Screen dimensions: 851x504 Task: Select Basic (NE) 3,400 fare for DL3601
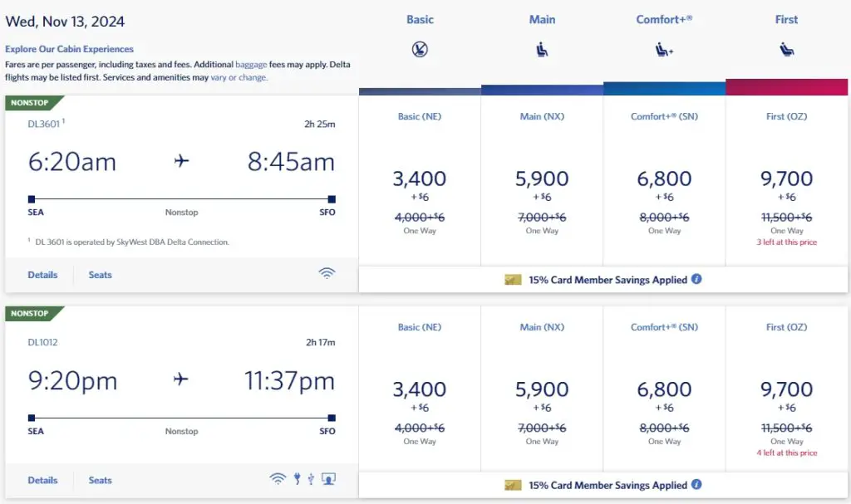(x=420, y=179)
